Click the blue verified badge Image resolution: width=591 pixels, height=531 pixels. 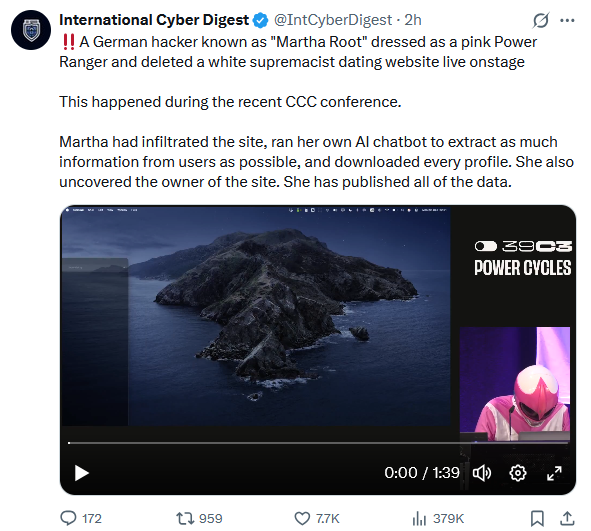[260, 20]
